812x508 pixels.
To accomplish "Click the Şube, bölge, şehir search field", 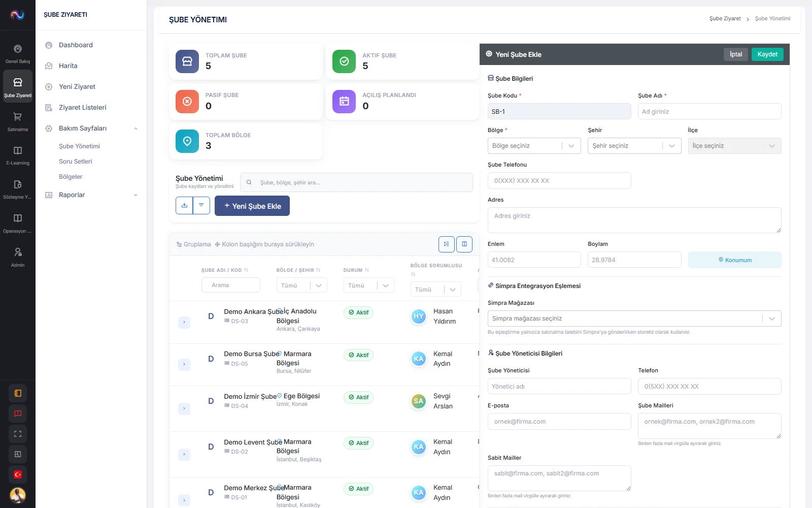I will click(x=356, y=182).
